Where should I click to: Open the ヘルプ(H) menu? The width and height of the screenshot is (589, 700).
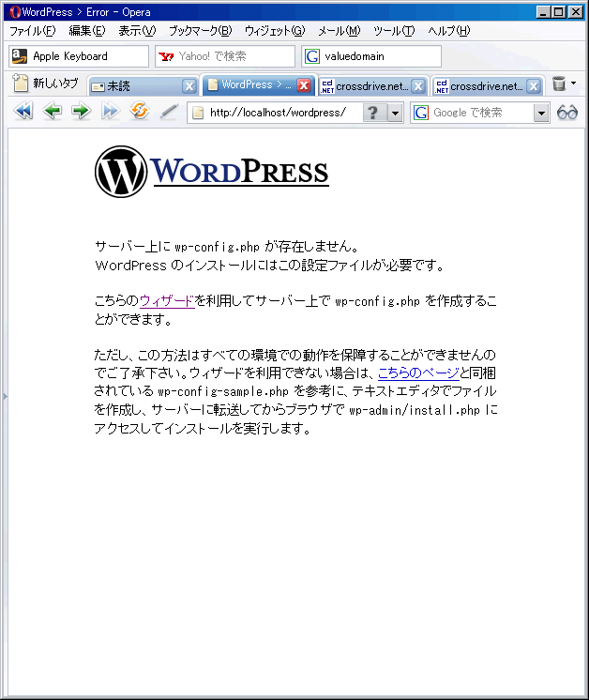click(449, 31)
